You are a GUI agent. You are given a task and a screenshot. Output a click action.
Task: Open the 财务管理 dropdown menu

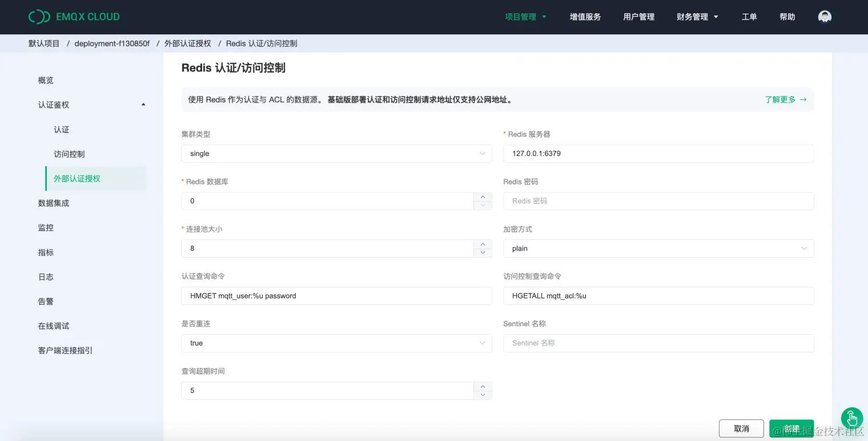point(693,17)
